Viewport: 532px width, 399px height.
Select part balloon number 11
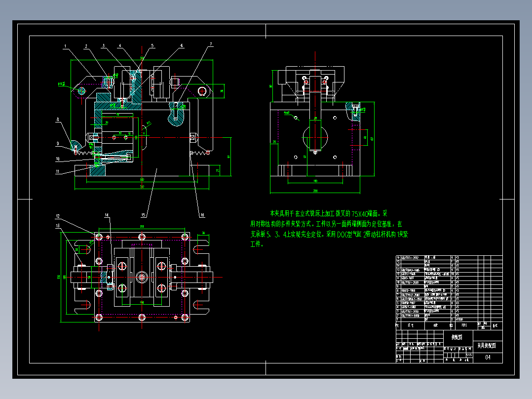[x=58, y=171]
